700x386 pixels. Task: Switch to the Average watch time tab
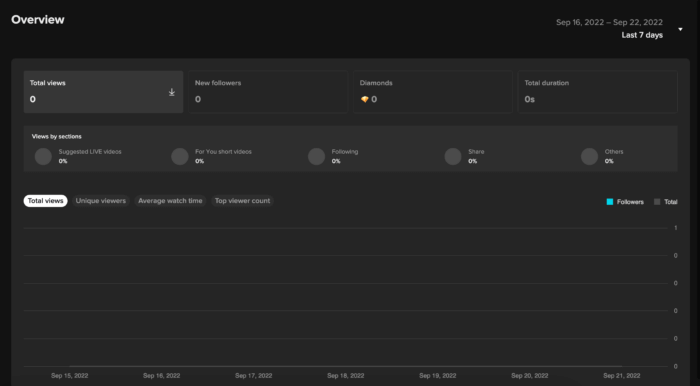170,201
